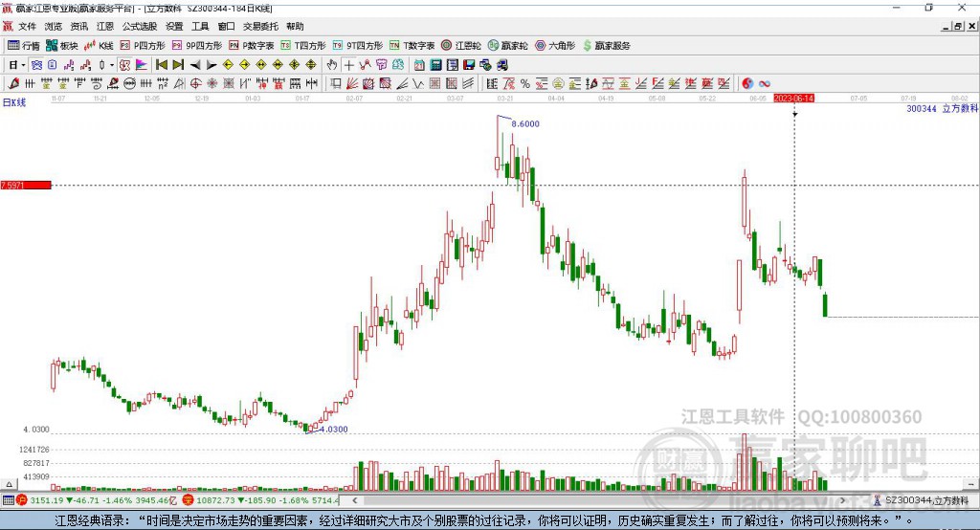Open the T数字表 tool
This screenshot has height=530, width=980.
tap(412, 46)
